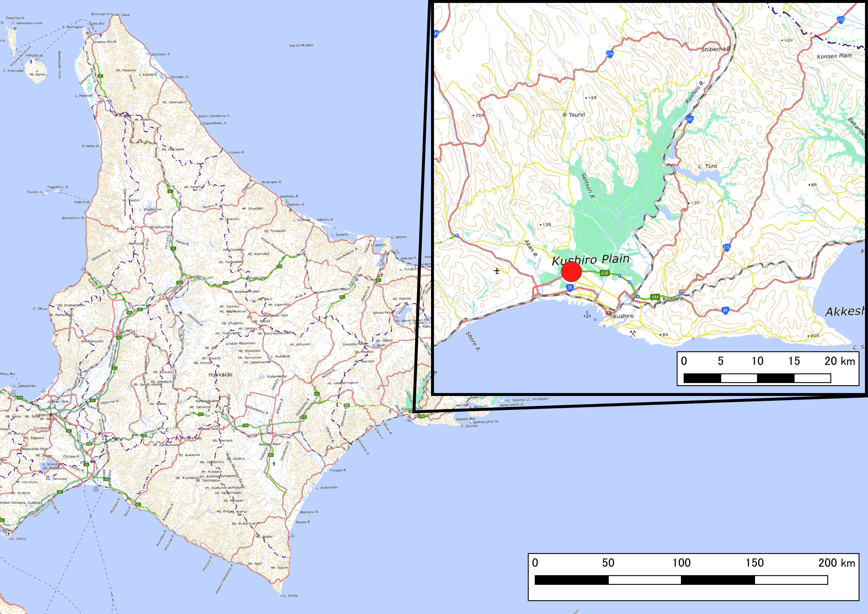Image resolution: width=868 pixels, height=614 pixels.
Task: Click the Route 40 shield in the inset corner
Action: pos(435,34)
